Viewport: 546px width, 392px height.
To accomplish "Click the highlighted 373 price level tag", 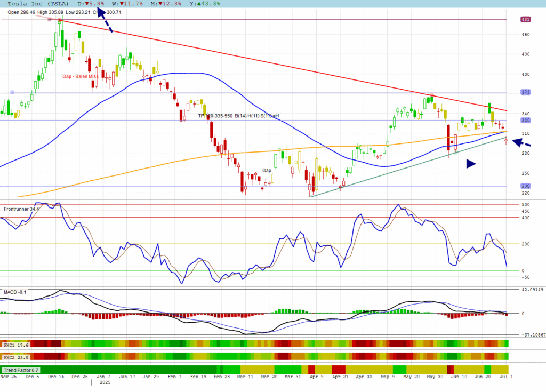I will click(525, 92).
